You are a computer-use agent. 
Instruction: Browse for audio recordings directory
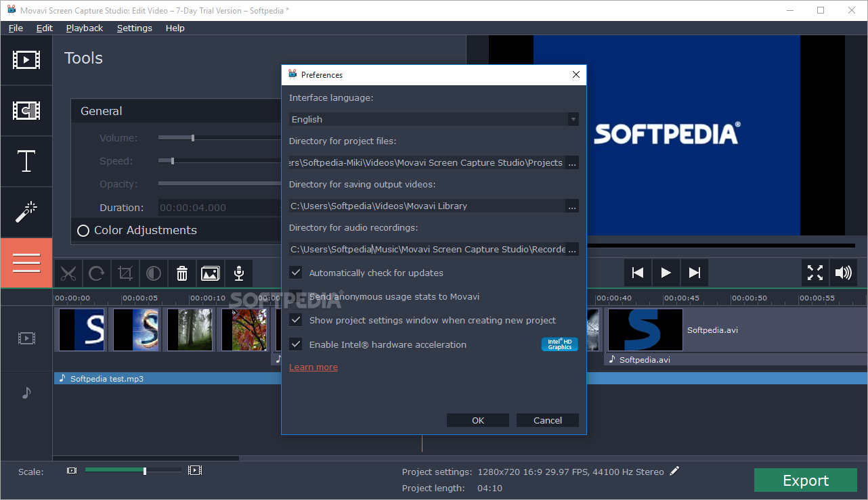click(x=572, y=250)
